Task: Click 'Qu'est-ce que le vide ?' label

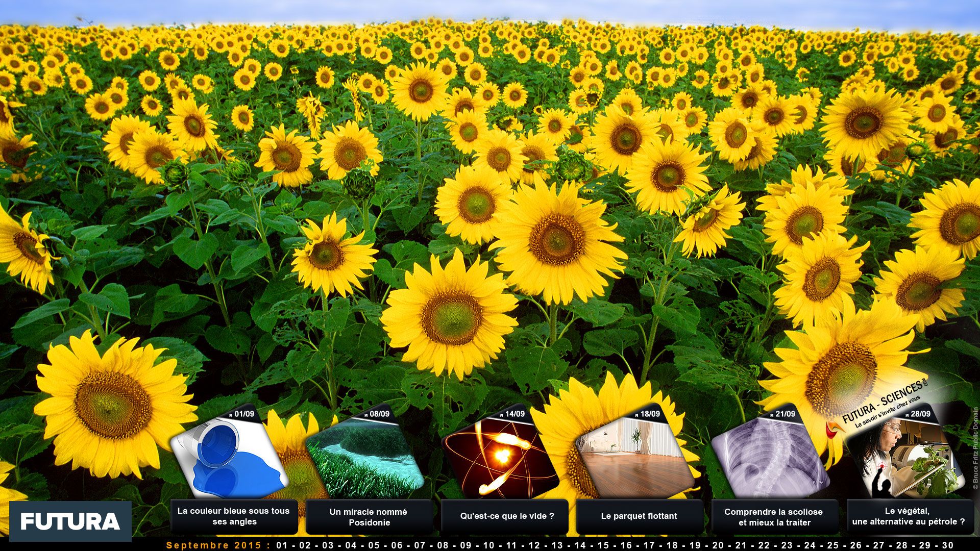Action: pyautogui.click(x=507, y=516)
